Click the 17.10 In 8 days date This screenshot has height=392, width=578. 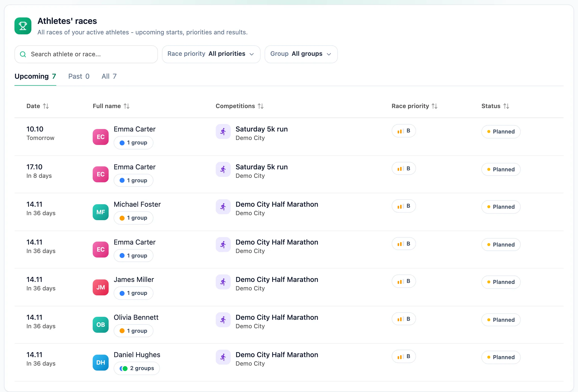[39, 171]
